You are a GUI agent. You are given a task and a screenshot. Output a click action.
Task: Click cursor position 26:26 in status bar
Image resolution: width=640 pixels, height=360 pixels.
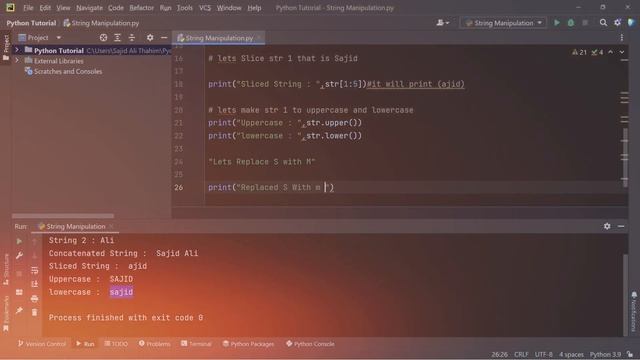coord(500,355)
